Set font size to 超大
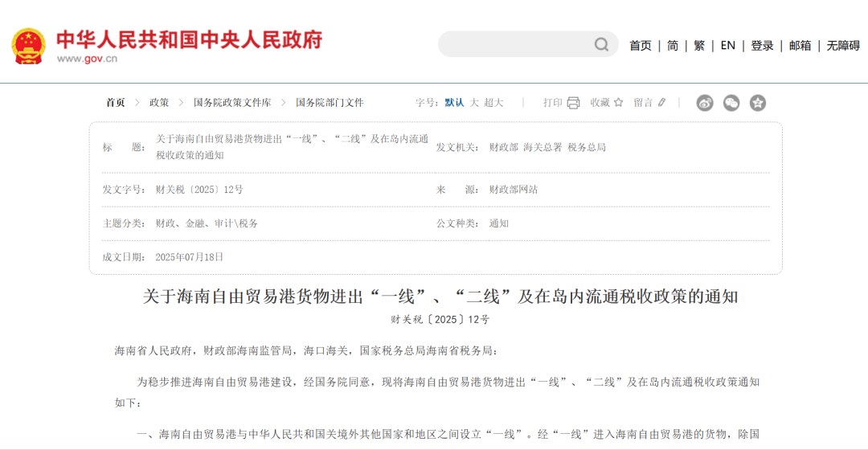 point(493,102)
